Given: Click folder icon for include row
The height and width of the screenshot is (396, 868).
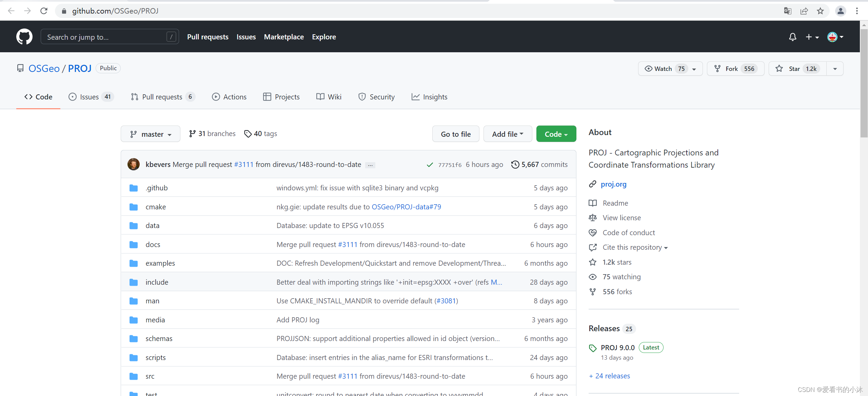Looking at the screenshot, I should coord(134,282).
